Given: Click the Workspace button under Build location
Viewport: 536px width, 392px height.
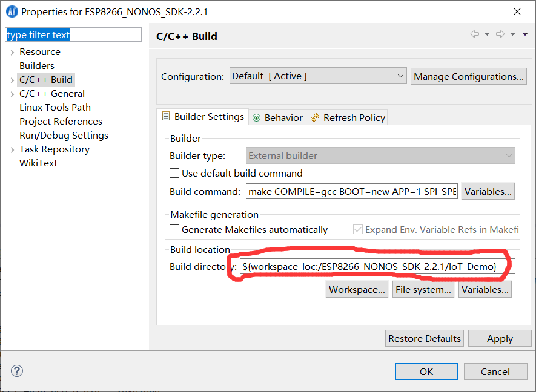Looking at the screenshot, I should (x=357, y=289).
